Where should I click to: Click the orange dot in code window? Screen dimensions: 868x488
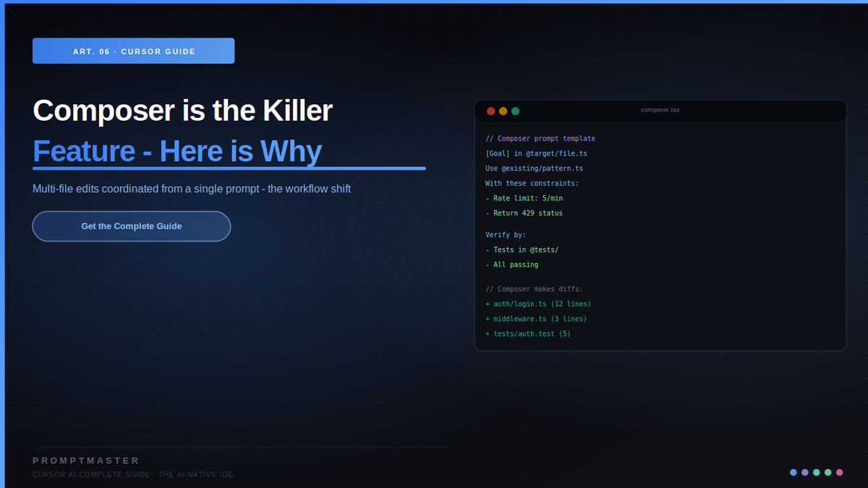coord(503,111)
